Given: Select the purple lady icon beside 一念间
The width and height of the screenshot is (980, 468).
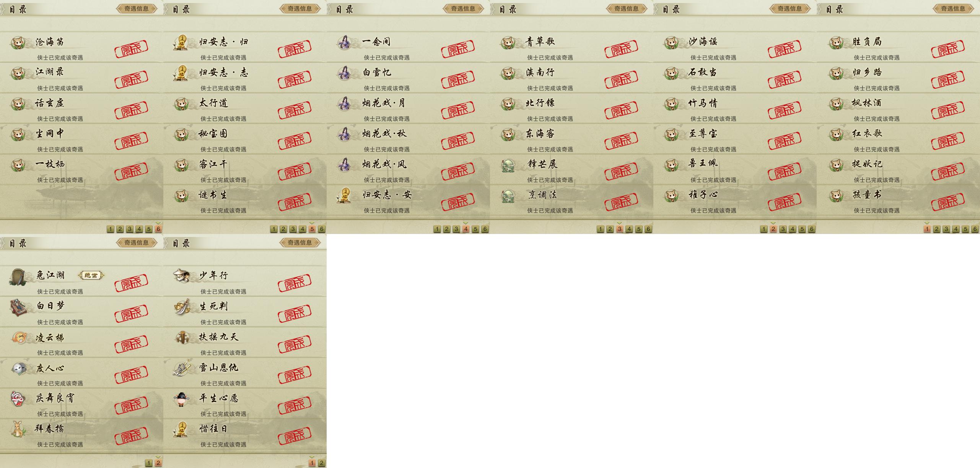Looking at the screenshot, I should (345, 42).
